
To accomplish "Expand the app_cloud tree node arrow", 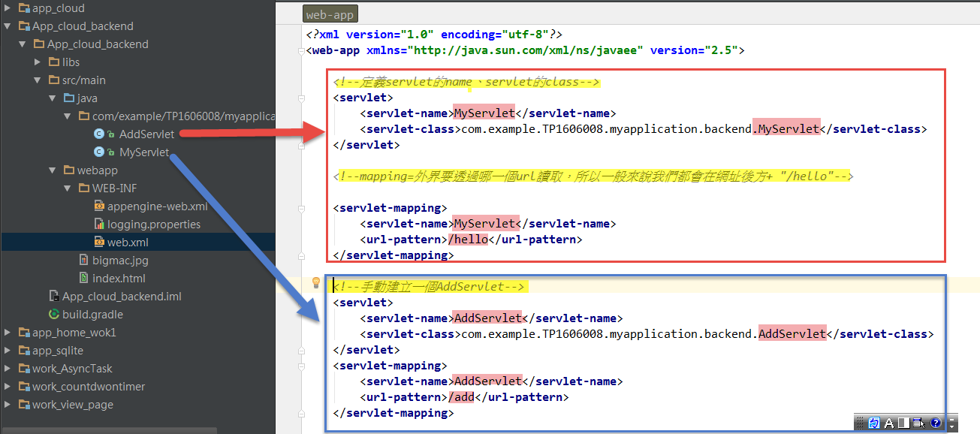I will click(8, 8).
